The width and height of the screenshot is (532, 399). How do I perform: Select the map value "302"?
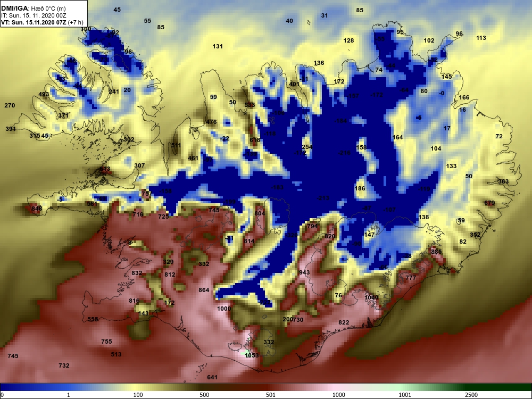coord(129,139)
